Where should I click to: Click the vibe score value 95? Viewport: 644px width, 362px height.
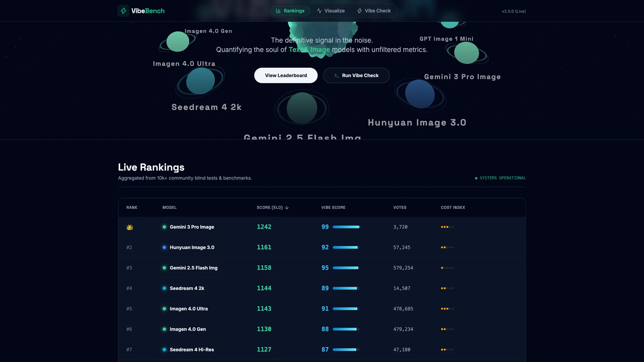click(325, 268)
